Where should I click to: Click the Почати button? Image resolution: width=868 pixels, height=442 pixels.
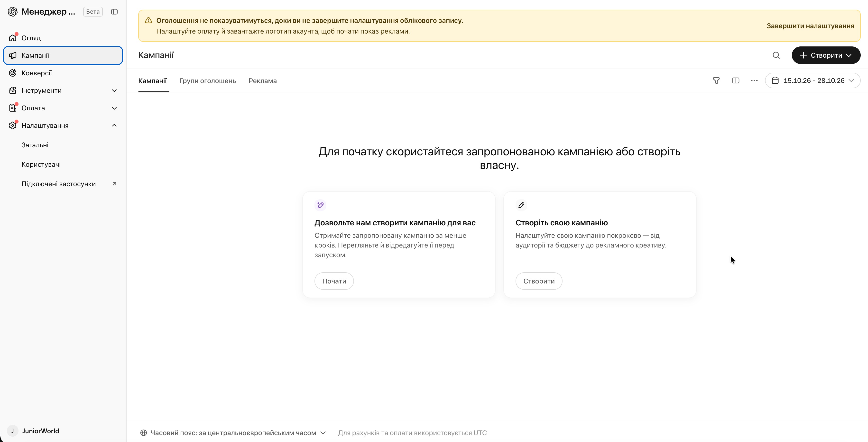point(334,281)
